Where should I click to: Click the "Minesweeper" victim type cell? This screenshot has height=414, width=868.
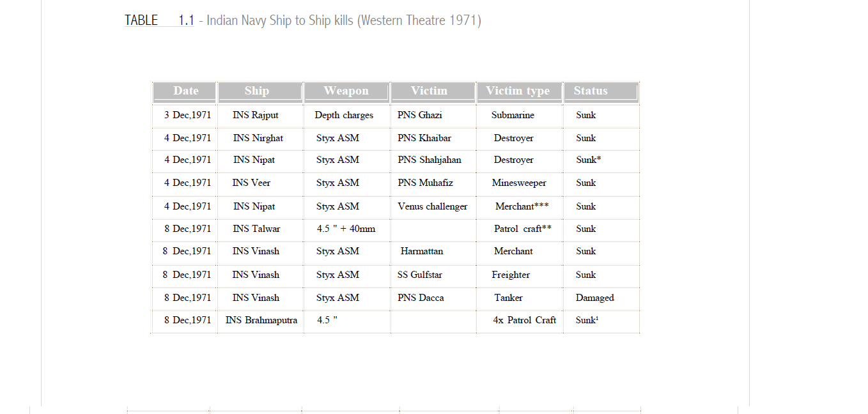pyautogui.click(x=519, y=183)
